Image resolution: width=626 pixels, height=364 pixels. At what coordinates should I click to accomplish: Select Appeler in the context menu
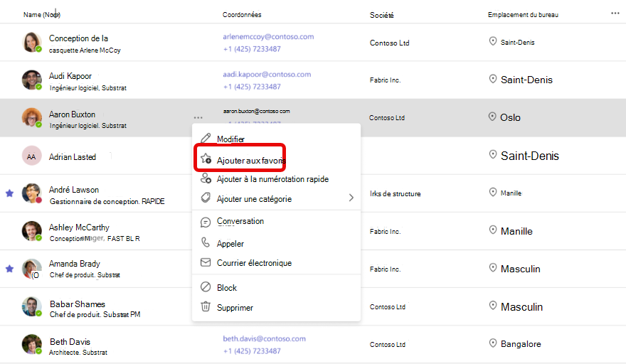click(x=276, y=243)
